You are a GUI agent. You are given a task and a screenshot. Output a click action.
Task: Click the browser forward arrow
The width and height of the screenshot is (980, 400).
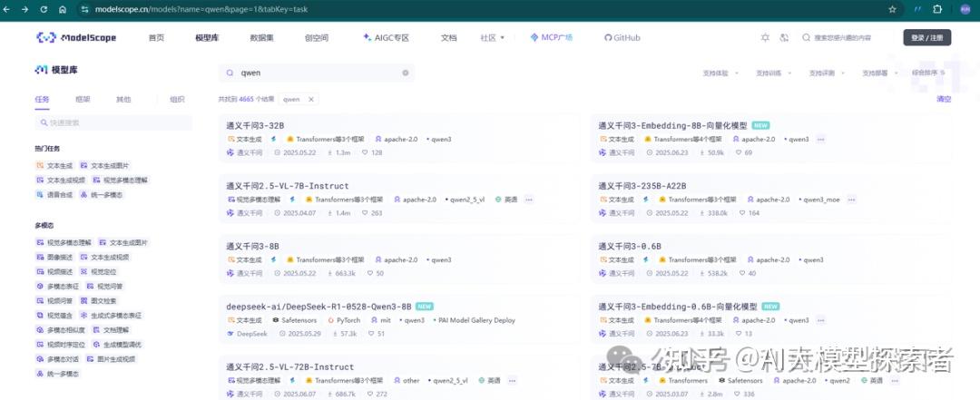25,9
